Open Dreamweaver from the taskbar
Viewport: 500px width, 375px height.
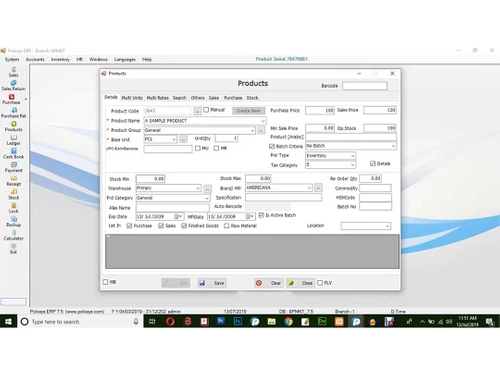322,322
